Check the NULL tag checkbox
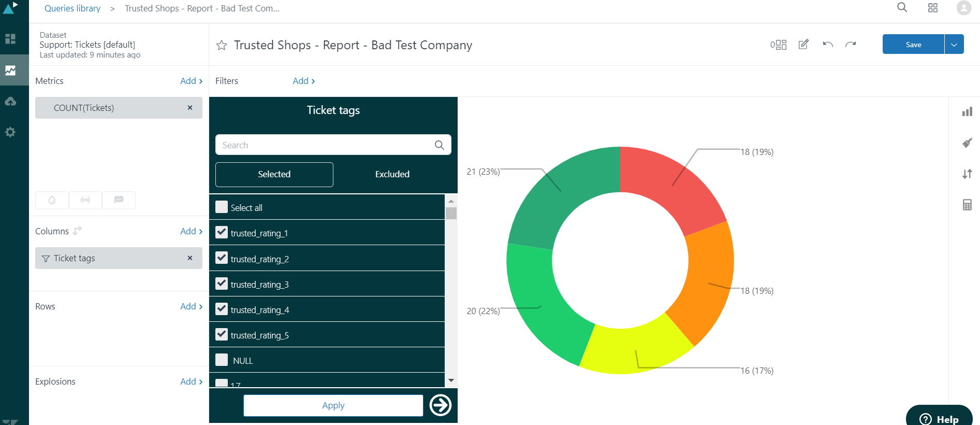980x425 pixels. coord(222,360)
